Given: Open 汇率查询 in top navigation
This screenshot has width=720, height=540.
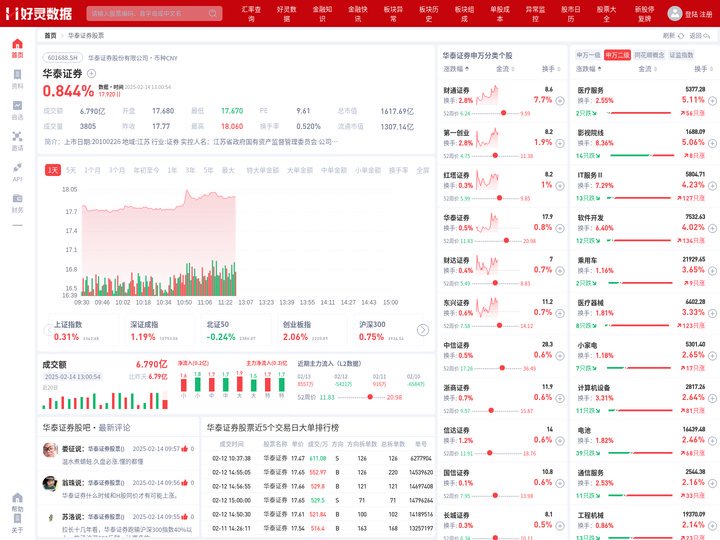Looking at the screenshot, I should pos(251,14).
